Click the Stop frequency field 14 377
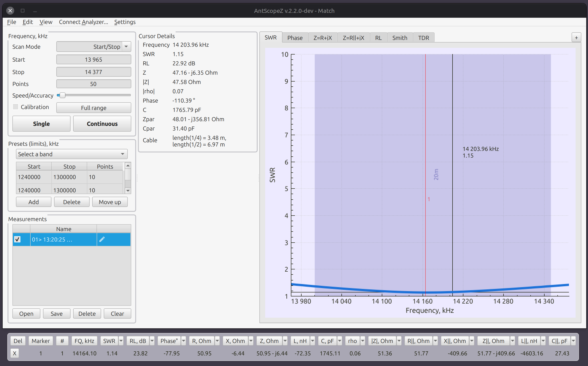588x366 pixels. (94, 72)
